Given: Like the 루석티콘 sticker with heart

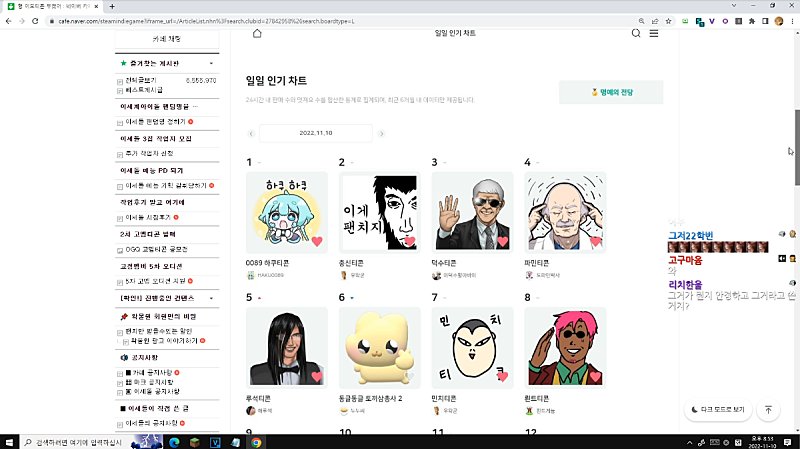Looking at the screenshot, I should pyautogui.click(x=317, y=376).
